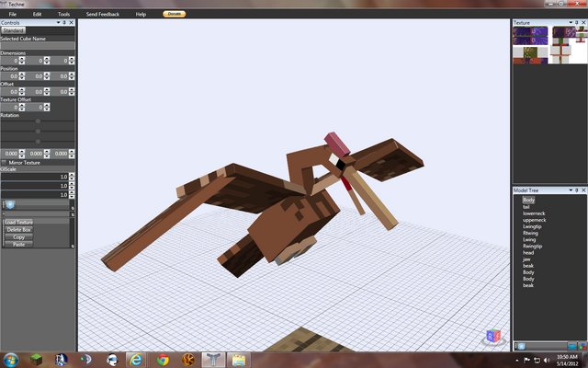The width and height of the screenshot is (588, 368).
Task: Open Google Chrome from the taskbar
Action: tap(163, 360)
